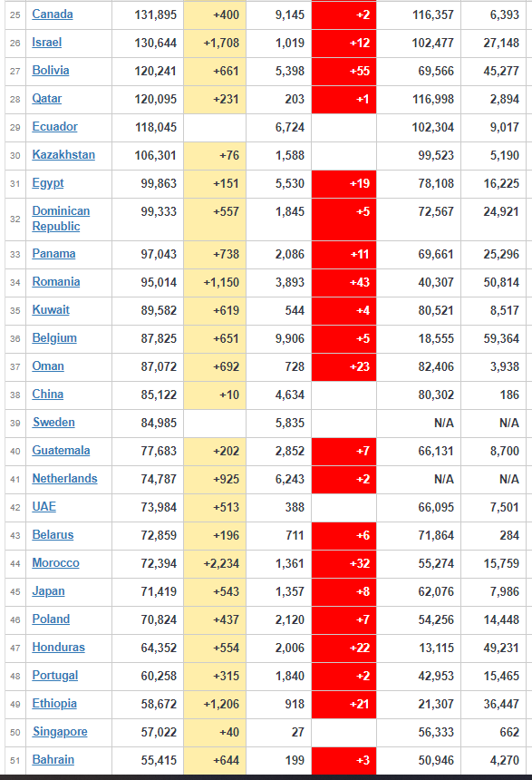Click Morocco's +2,234 new cases cell
Screen dimensions: 532x780
[215, 563]
